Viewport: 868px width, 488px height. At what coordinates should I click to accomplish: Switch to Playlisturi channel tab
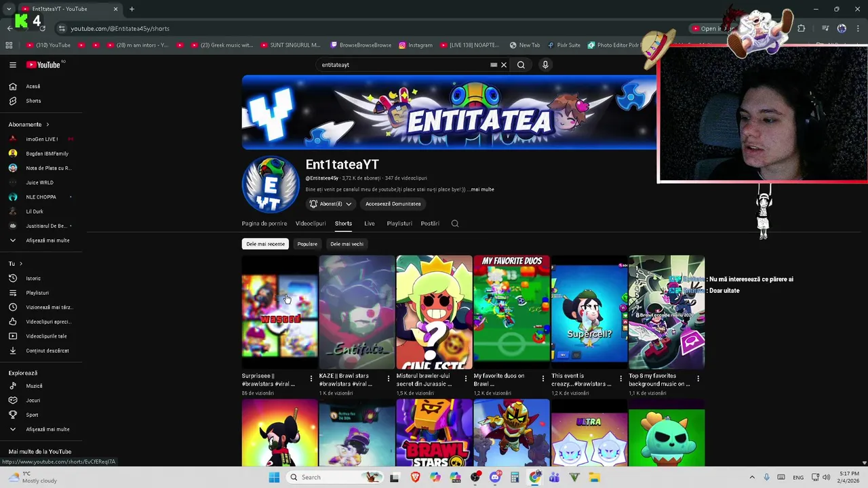[x=399, y=224]
